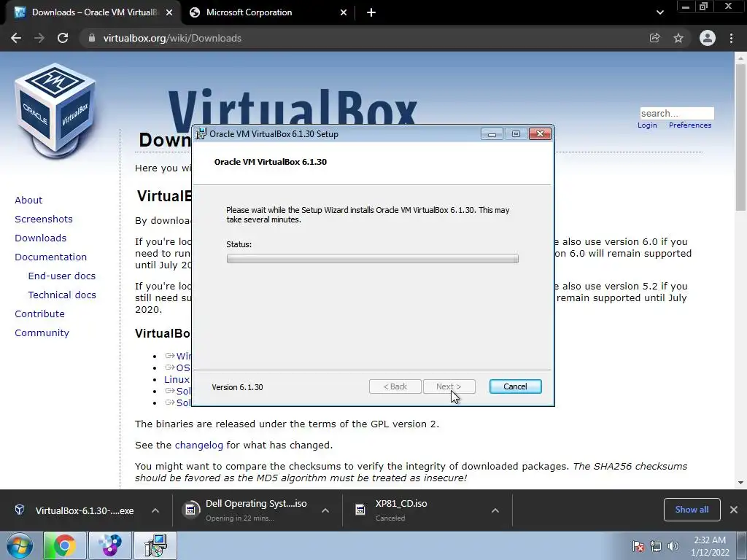This screenshot has height=560, width=747.
Task: Expand options for XP81_CD.iso download
Action: coord(495,510)
